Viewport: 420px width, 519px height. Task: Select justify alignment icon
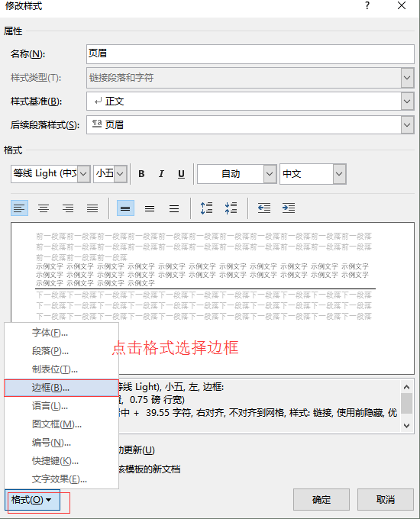(92, 208)
